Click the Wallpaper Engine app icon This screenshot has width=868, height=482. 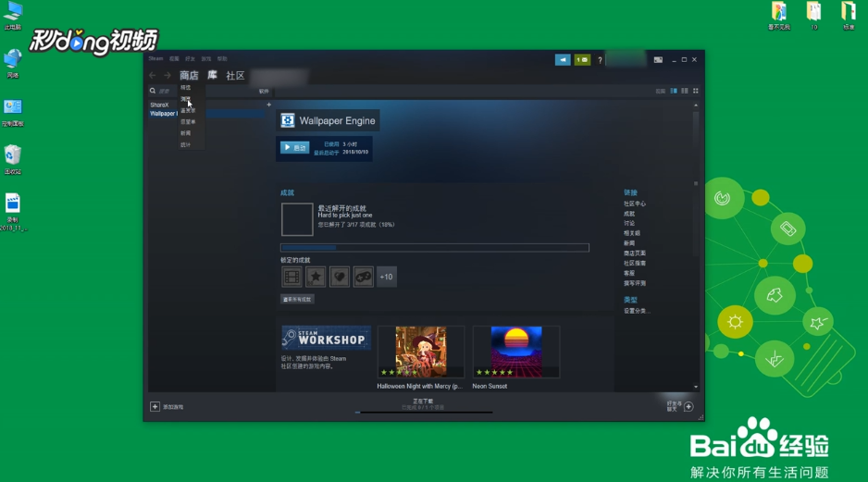[x=288, y=120]
